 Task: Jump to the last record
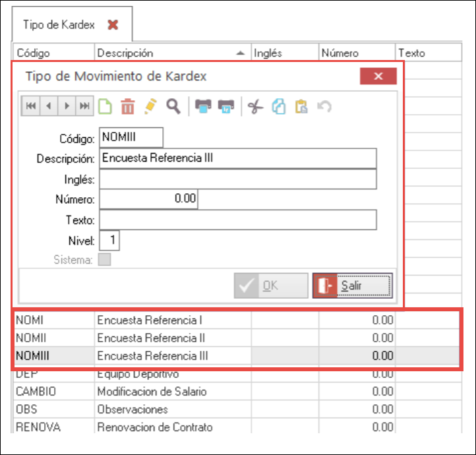pos(84,106)
